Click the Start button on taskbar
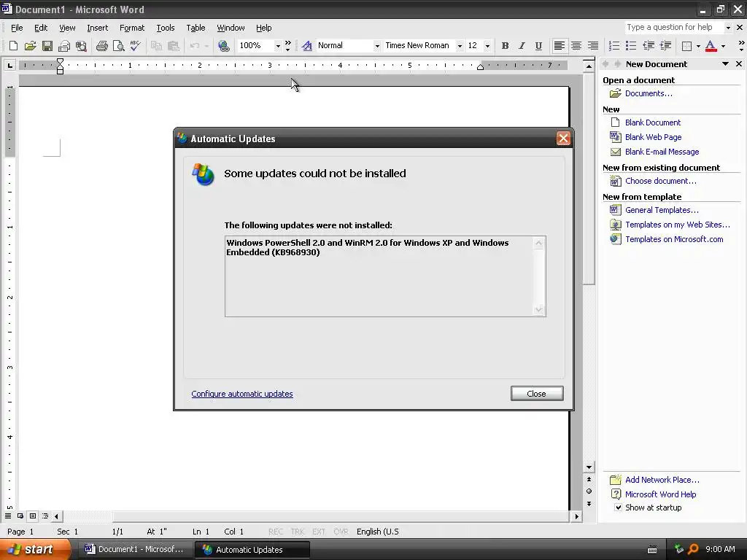747x560 pixels. pyautogui.click(x=34, y=550)
